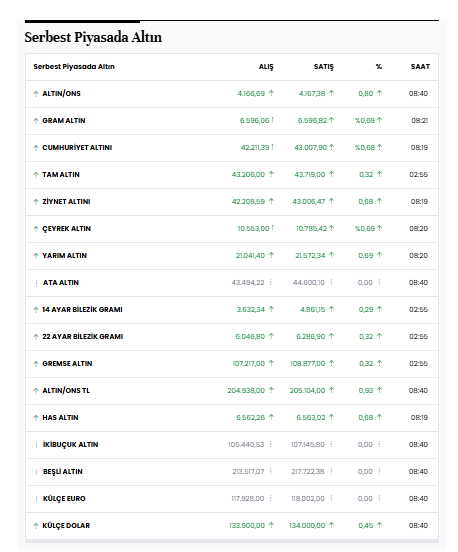This screenshot has height=552, width=458.
Task: Click CUMHURİYET ALTINI sell price 43.007,90
Action: [x=310, y=148]
